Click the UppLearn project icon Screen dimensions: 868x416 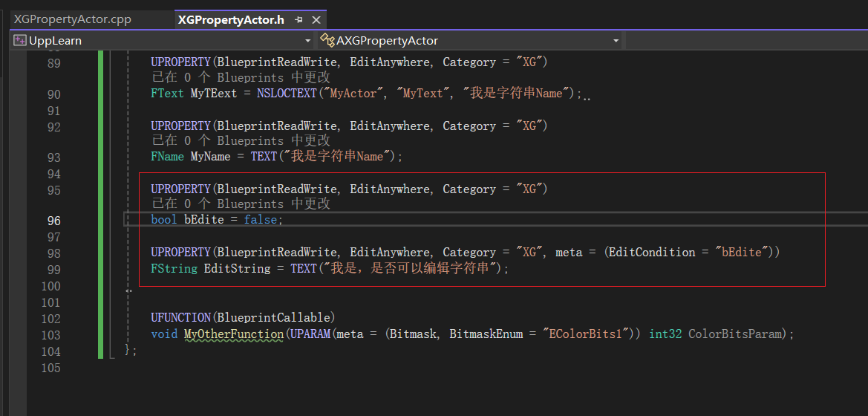click(x=20, y=40)
